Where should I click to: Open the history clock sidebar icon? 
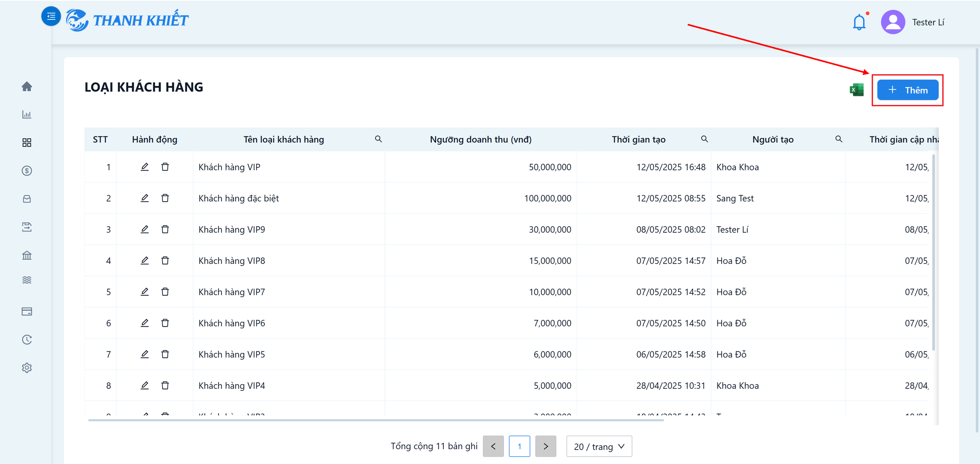click(x=27, y=340)
